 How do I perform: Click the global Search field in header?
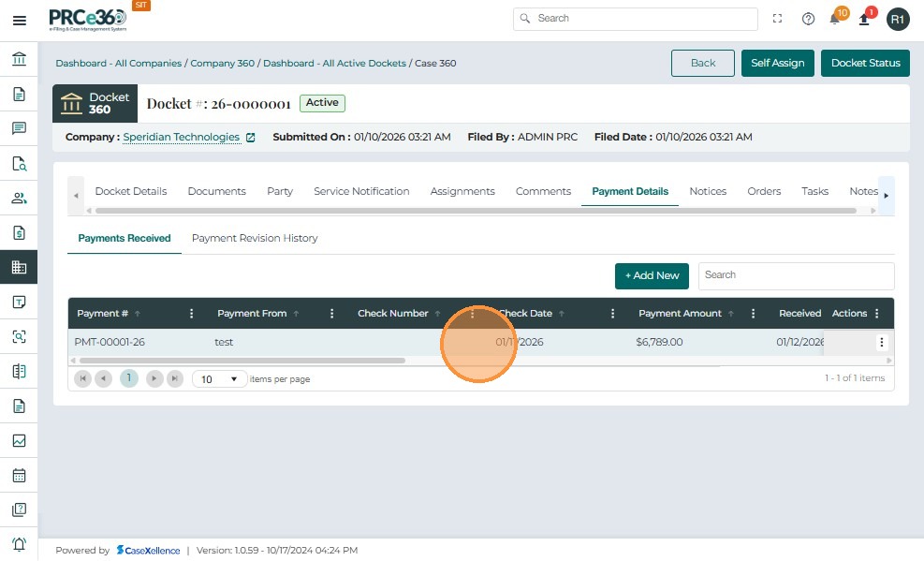tap(636, 19)
